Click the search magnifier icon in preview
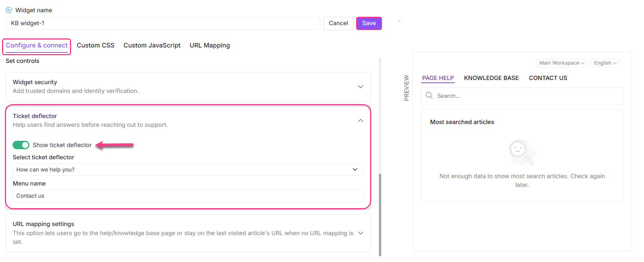This screenshot has width=644, height=262. tap(429, 96)
